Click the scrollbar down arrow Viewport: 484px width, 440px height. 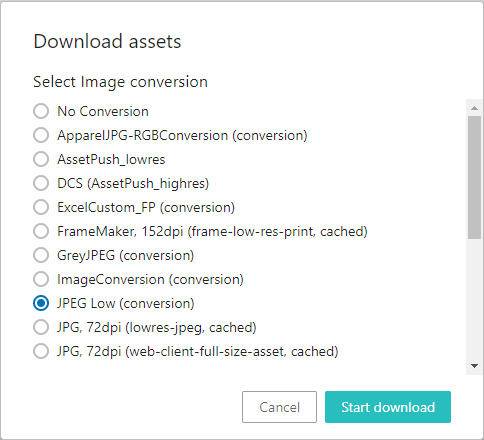point(474,366)
